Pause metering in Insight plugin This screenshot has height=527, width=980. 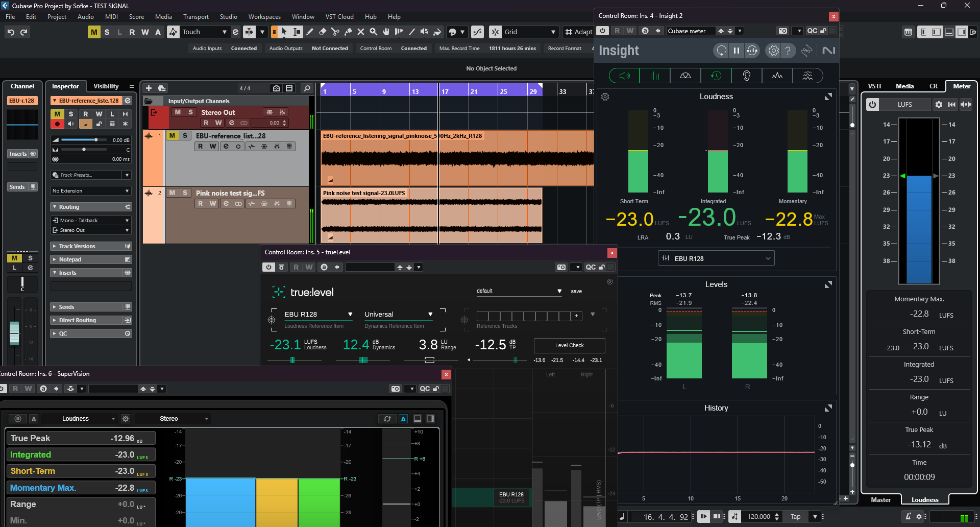click(737, 51)
